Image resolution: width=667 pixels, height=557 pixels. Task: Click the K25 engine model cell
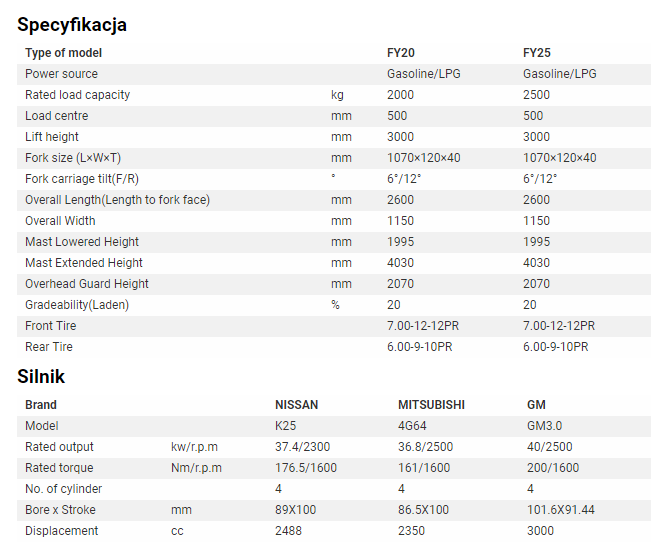285,426
